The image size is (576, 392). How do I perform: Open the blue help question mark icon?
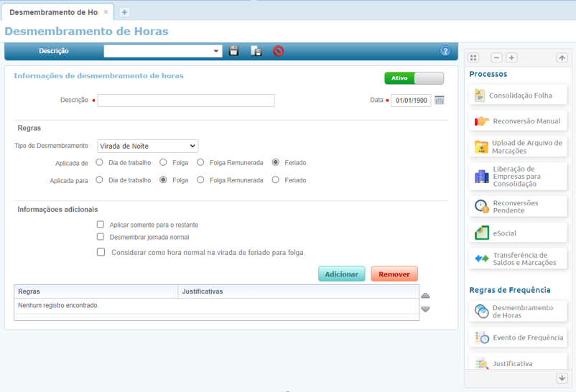pos(445,51)
